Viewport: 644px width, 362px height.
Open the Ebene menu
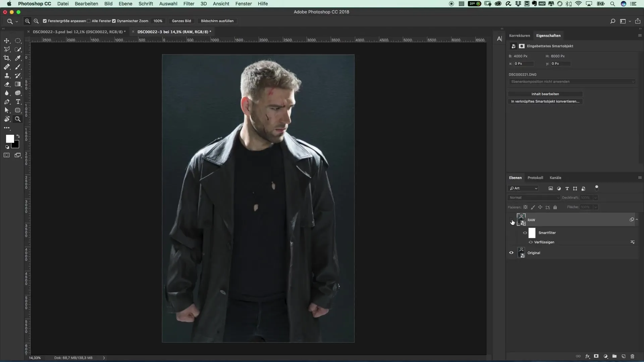pyautogui.click(x=125, y=4)
